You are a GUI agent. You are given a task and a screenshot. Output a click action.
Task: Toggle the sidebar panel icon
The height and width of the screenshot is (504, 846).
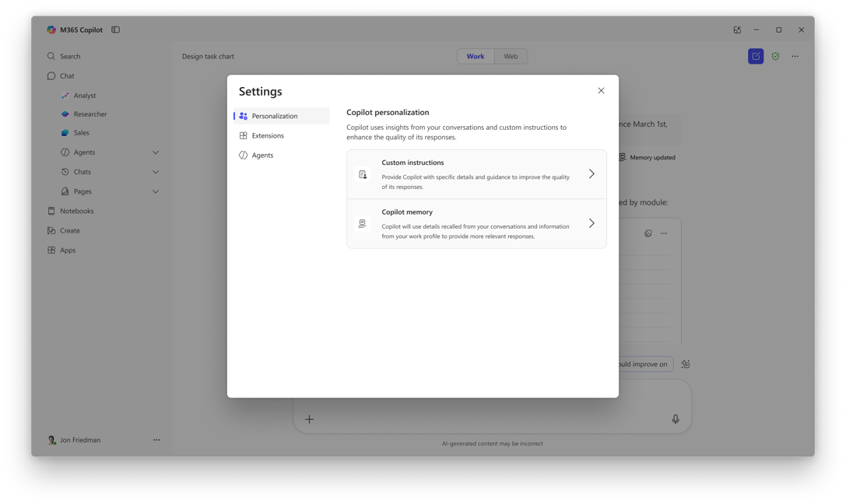115,30
